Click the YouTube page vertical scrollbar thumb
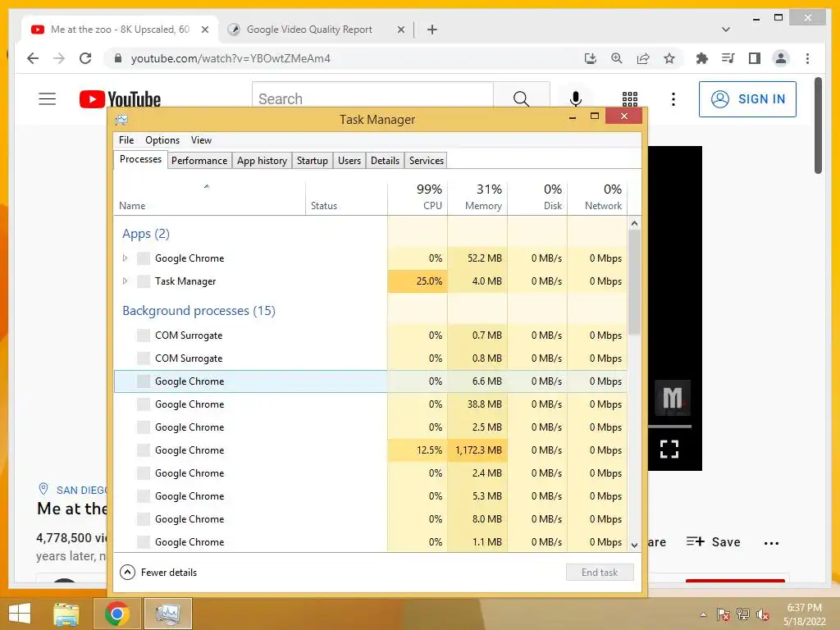 coord(818,126)
